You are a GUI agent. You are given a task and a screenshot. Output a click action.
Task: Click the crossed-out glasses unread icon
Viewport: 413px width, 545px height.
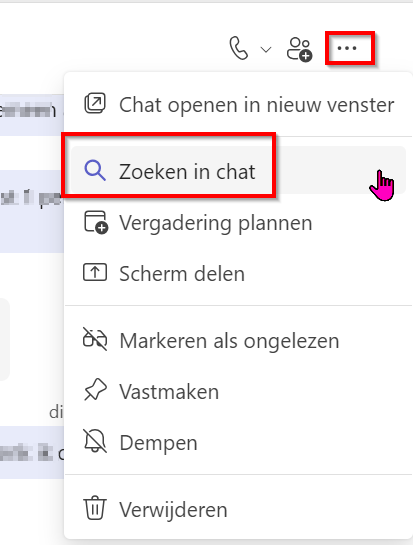tap(95, 339)
